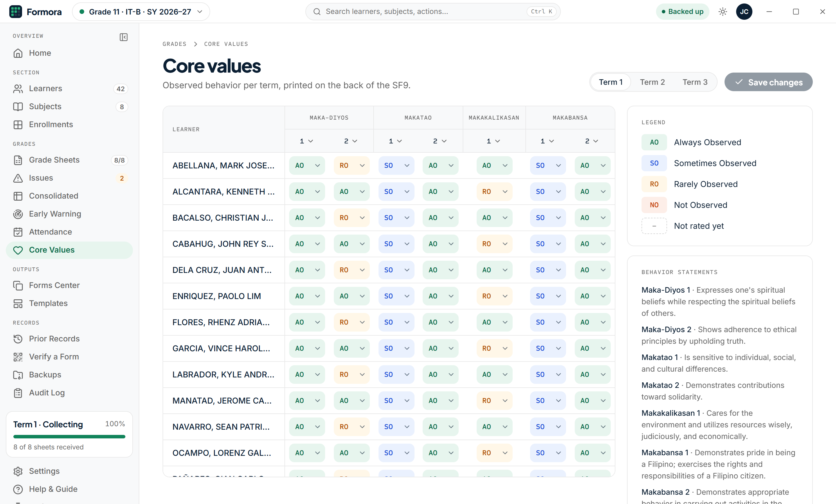Open Enrollments grid icon
Viewport: 836px width, 504px height.
point(18,125)
